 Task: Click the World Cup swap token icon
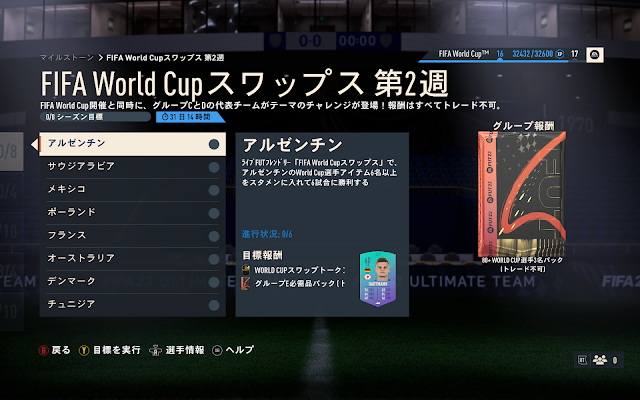(x=246, y=270)
